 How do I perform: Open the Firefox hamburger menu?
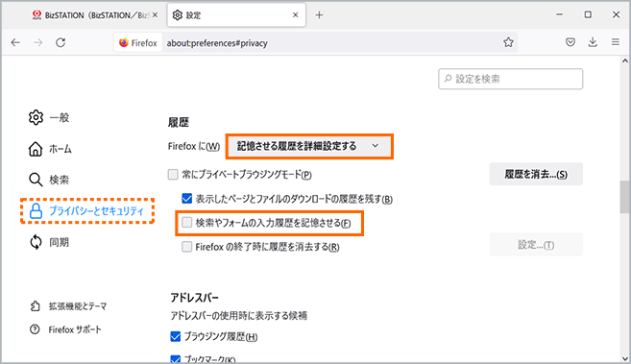[616, 42]
